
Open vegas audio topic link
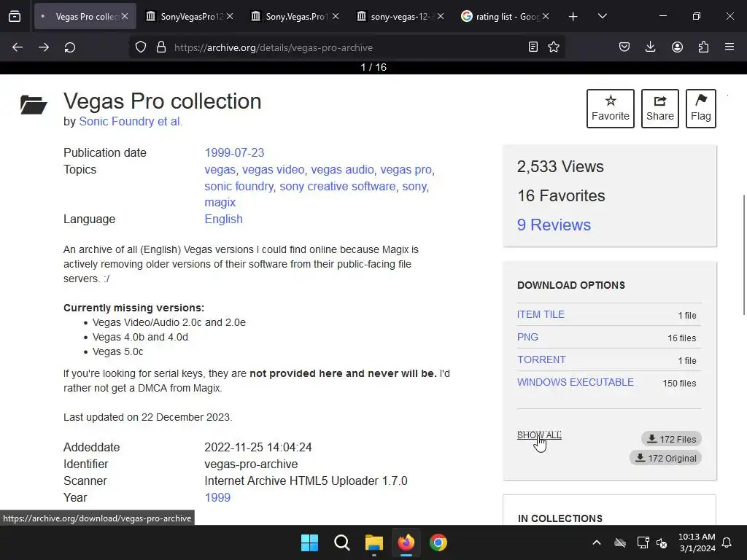point(342,169)
